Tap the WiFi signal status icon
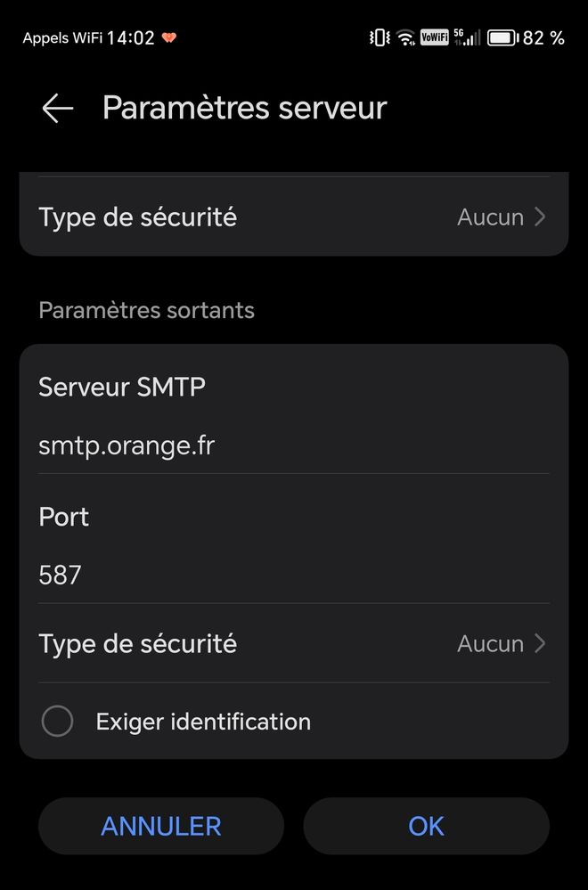Viewport: 588px width, 890px height. (406, 37)
